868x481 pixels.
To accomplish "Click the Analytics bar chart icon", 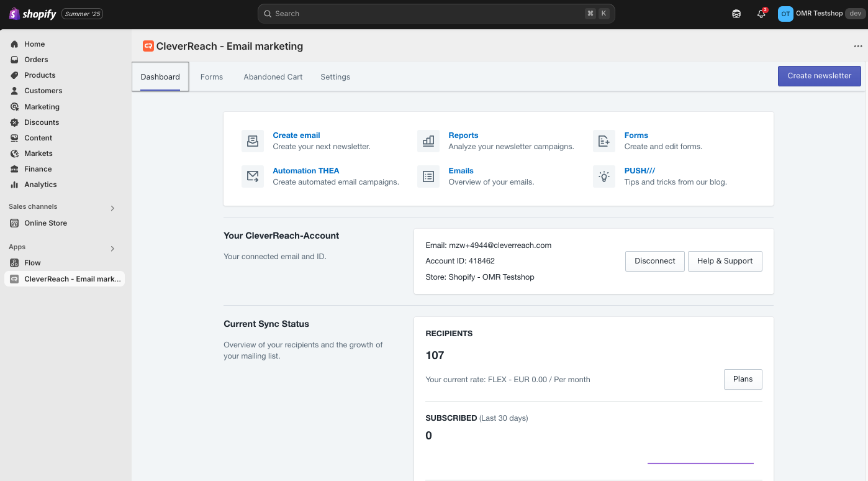I will (x=14, y=185).
